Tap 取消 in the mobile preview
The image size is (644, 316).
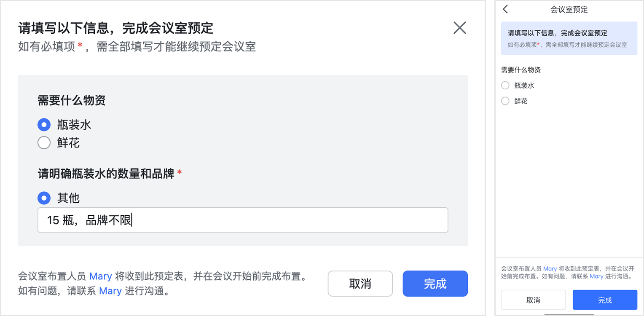click(533, 300)
